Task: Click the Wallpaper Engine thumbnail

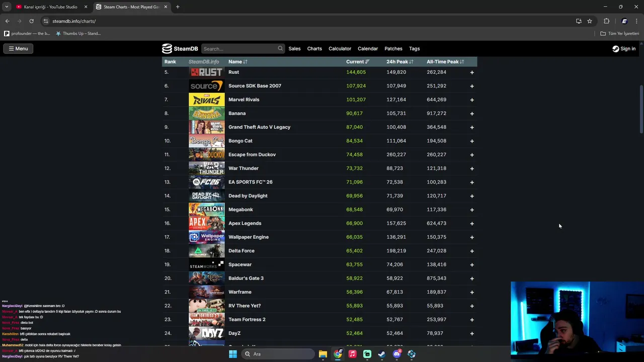Action: [x=206, y=237]
